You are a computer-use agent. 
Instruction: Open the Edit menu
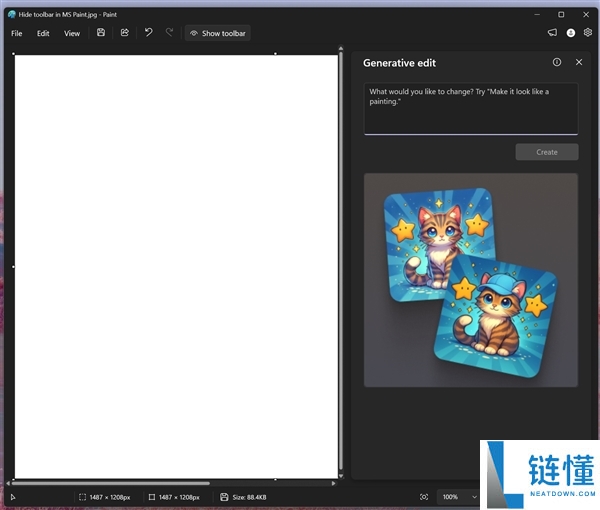43,33
